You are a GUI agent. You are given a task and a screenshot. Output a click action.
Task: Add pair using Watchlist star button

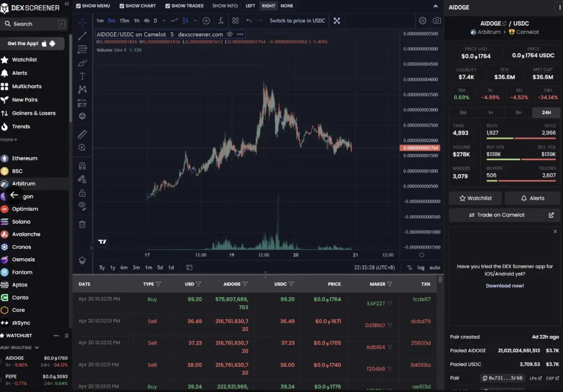476,198
